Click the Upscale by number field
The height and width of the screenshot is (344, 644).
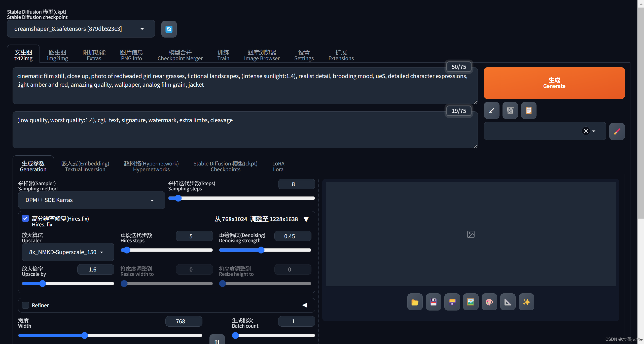tap(95, 269)
